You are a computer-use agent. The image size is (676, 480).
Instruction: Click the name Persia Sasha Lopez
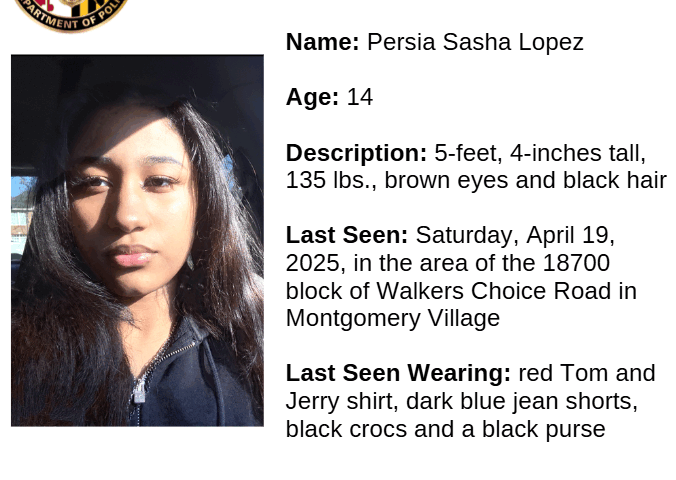click(475, 42)
